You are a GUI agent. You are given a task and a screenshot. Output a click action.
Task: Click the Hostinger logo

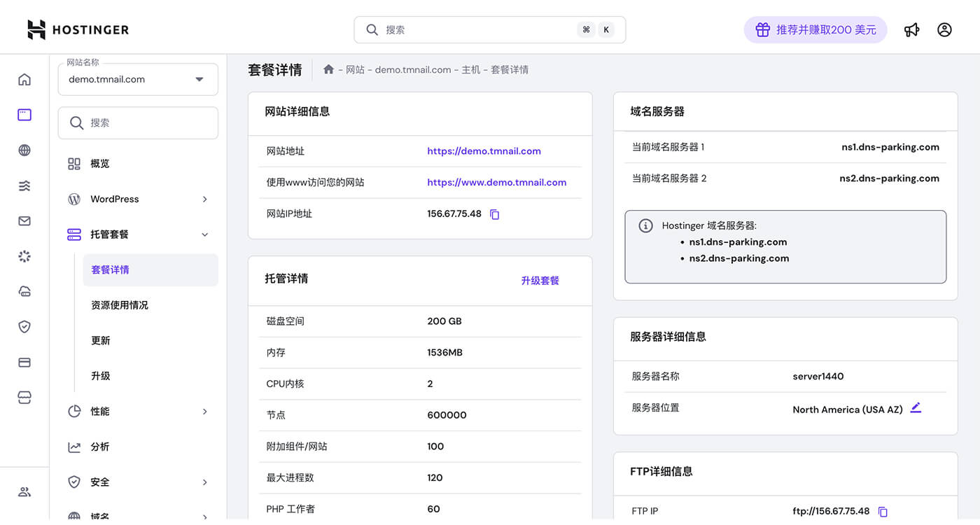coord(78,29)
